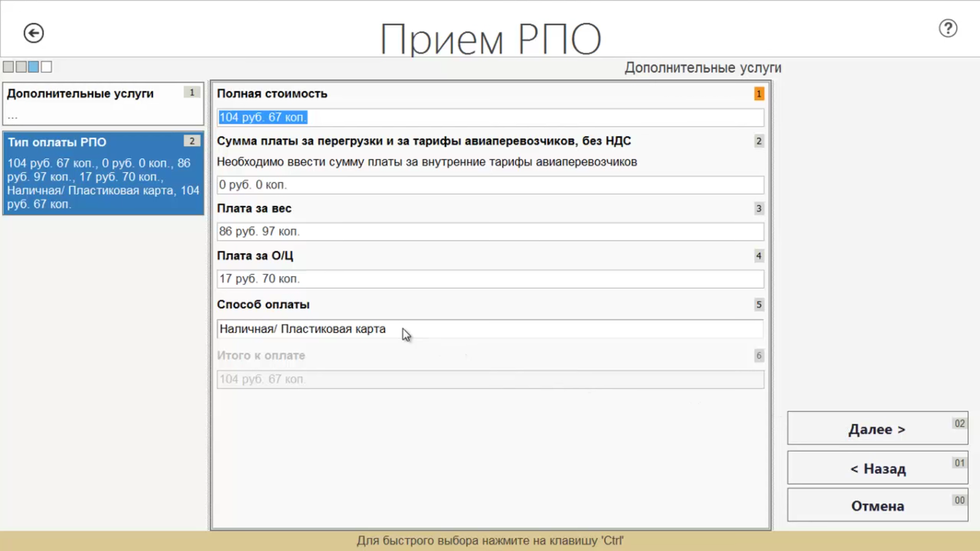Click the Отмена button
Image resolution: width=980 pixels, height=551 pixels.
click(877, 506)
